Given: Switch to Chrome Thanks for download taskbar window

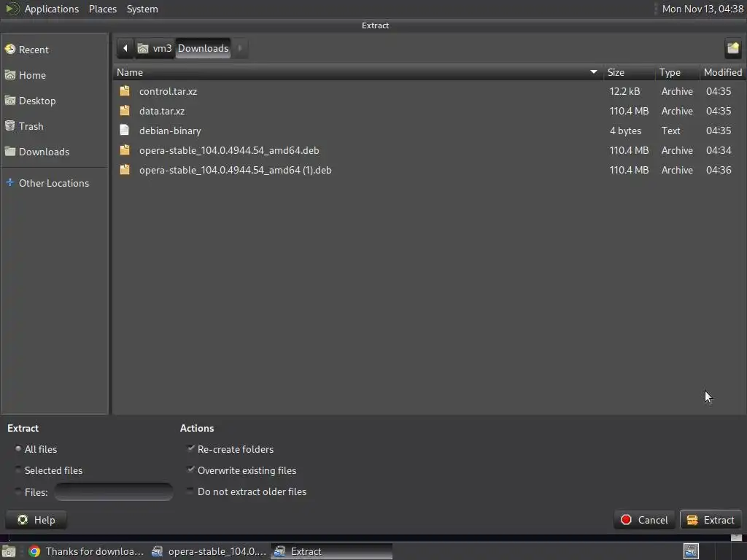Looking at the screenshot, I should click(x=86, y=551).
